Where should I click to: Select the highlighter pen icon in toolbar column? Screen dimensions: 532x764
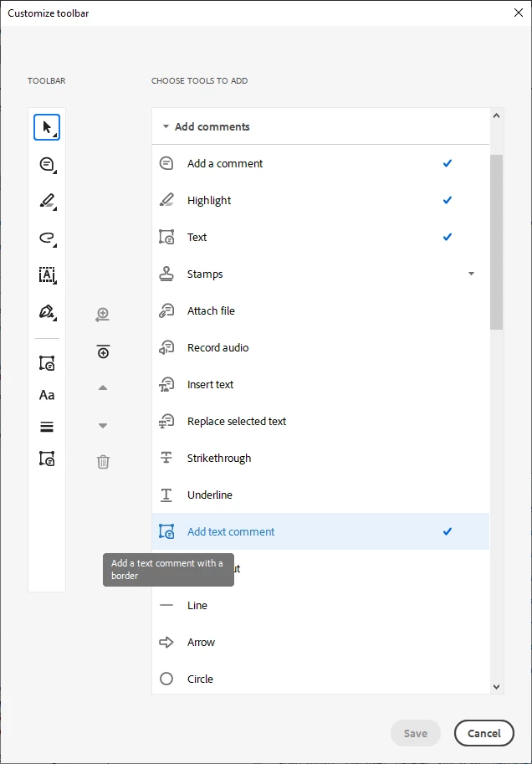click(47, 201)
